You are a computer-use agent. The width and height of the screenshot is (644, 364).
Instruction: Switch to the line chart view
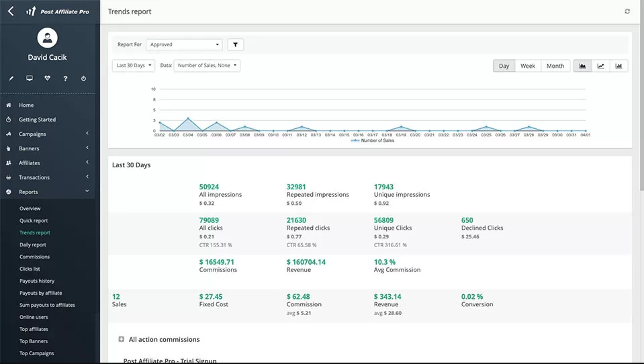coord(600,66)
